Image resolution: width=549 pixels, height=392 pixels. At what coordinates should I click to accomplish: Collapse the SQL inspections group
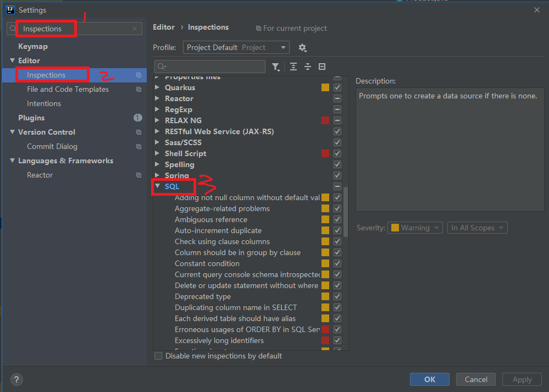pos(158,186)
